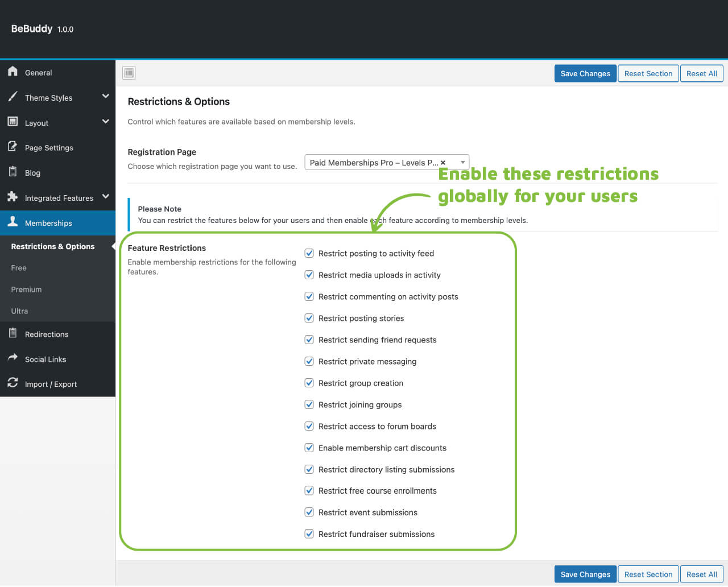The height and width of the screenshot is (587, 728).
Task: Expand the Layout submenu chevron
Action: pyautogui.click(x=105, y=122)
